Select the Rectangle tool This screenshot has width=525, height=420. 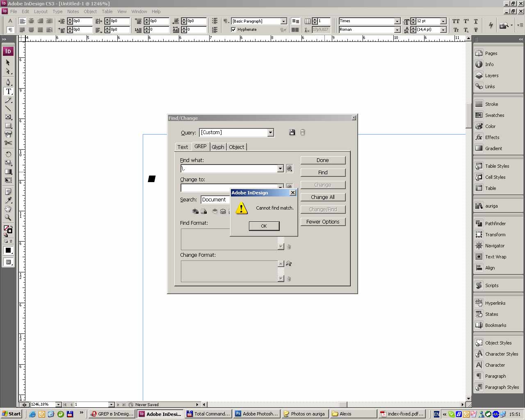click(8, 126)
